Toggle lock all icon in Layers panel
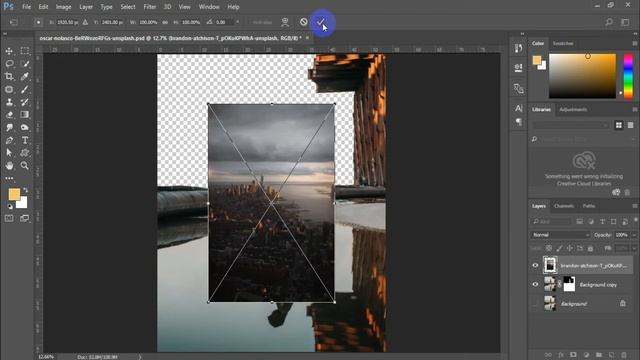This screenshot has width=640, height=360. pyautogui.click(x=590, y=248)
